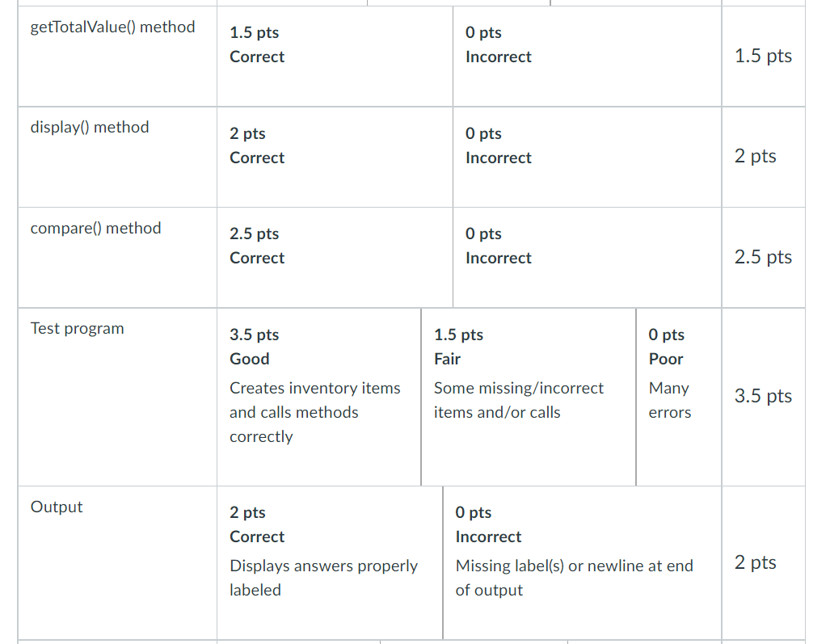Screen dimensions: 830x644
Task: Select 2 pts Correct for Output criterion
Action: [330, 563]
